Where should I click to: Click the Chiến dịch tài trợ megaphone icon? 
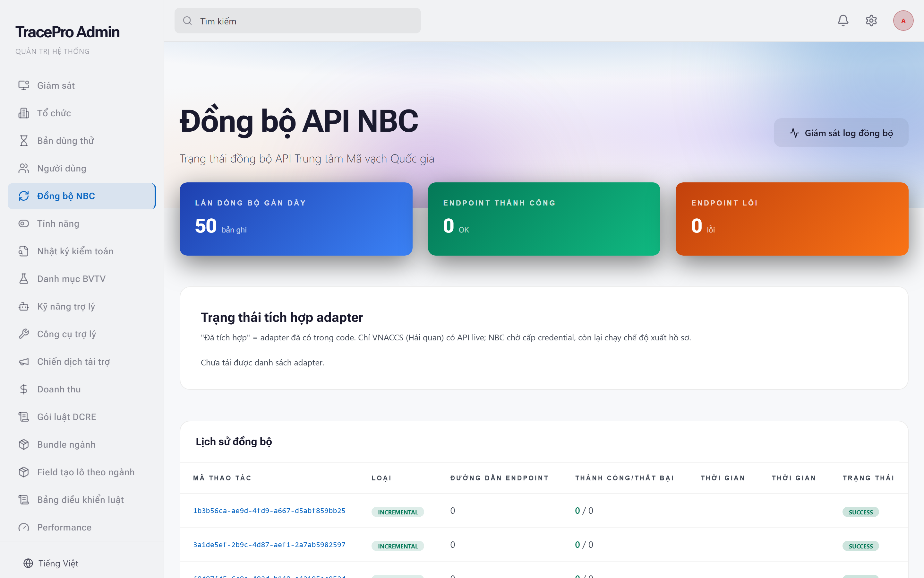24,361
